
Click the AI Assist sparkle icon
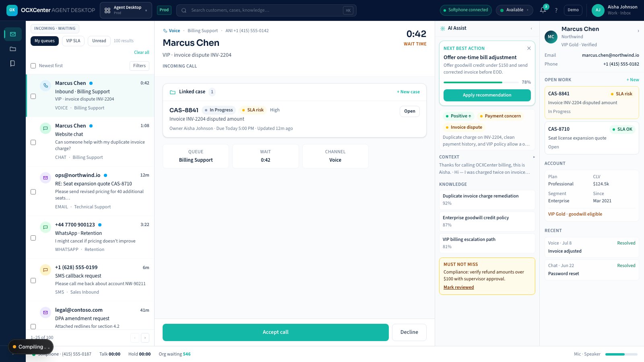pyautogui.click(x=443, y=28)
